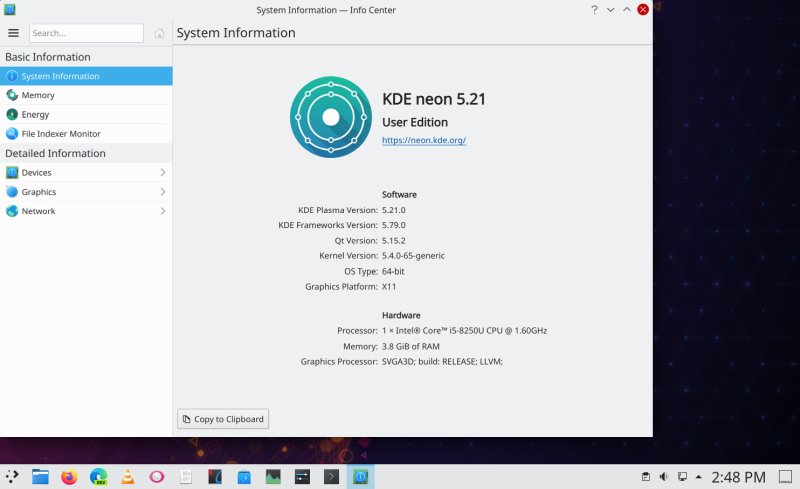
Task: Click the dark red and blue taskbar app icon
Action: (215, 477)
